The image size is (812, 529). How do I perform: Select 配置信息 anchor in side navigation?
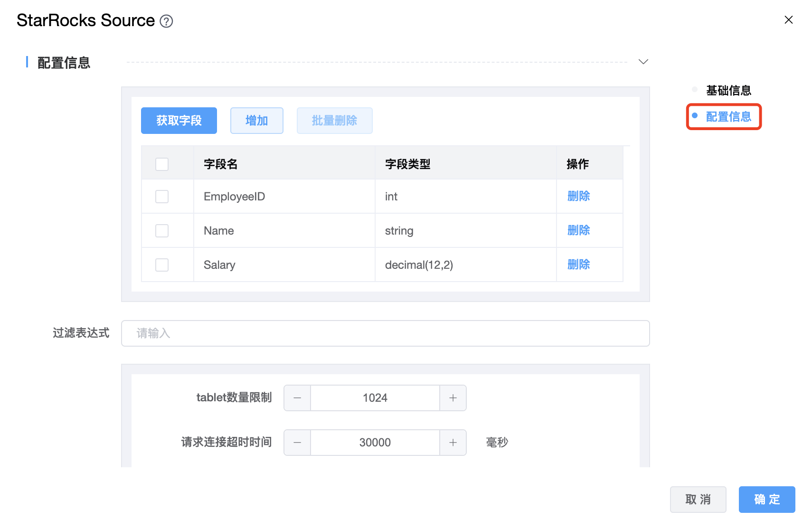point(728,117)
